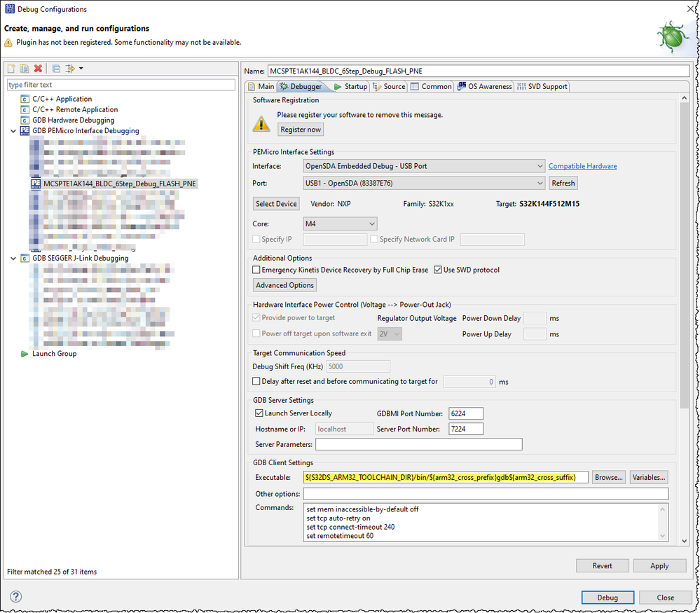Click the PEMicro debugger bug logo
700x613 pixels.
tap(672, 36)
